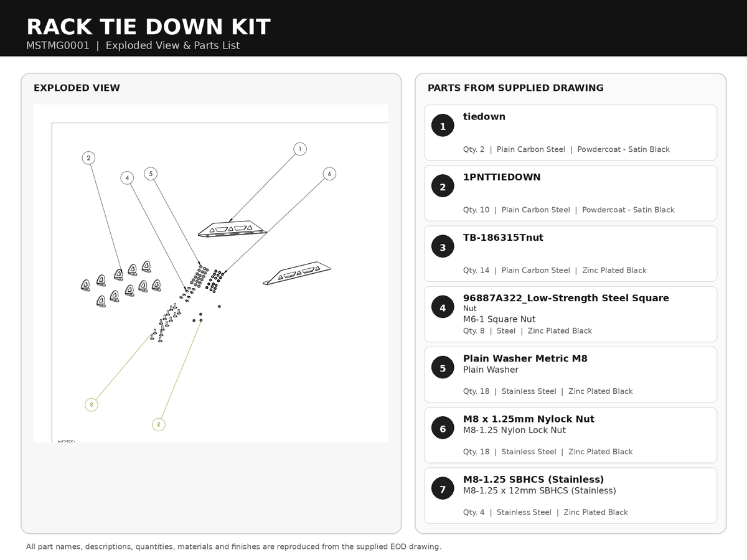Select the number 4 badge for Square Nut

tap(443, 307)
